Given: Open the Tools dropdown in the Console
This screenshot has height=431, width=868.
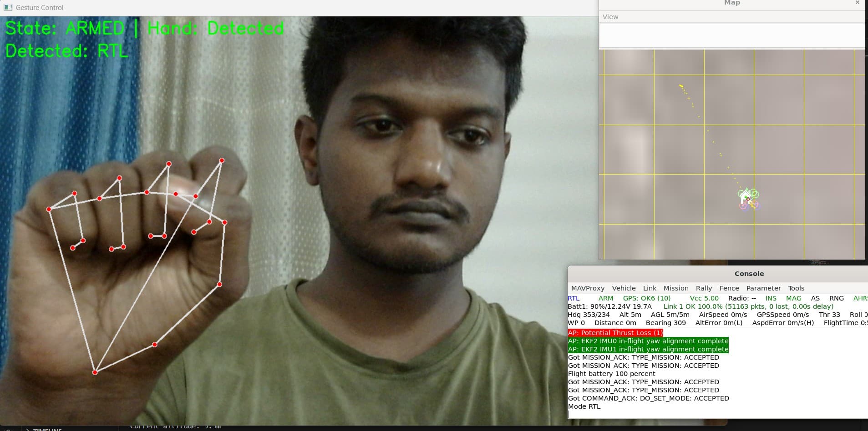Looking at the screenshot, I should pyautogui.click(x=796, y=288).
